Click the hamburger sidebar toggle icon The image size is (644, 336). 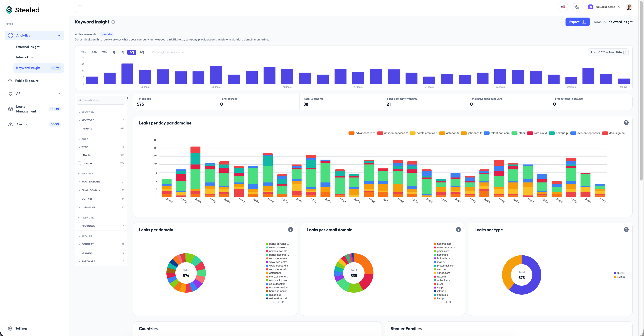point(80,7)
